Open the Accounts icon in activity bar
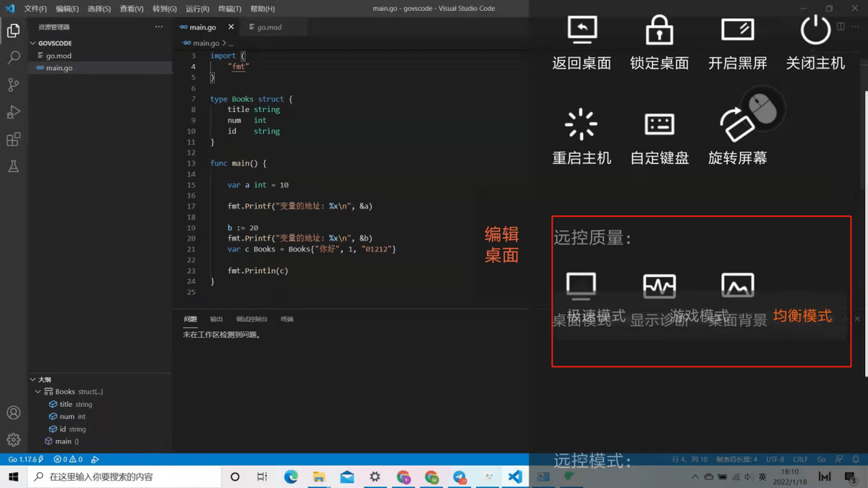 [x=13, y=413]
